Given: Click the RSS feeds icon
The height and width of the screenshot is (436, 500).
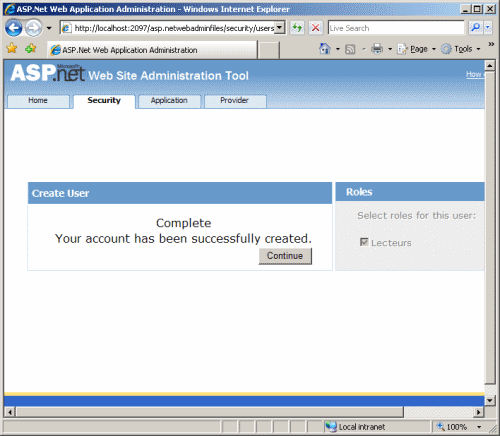Looking at the screenshot, I should coord(350,49).
